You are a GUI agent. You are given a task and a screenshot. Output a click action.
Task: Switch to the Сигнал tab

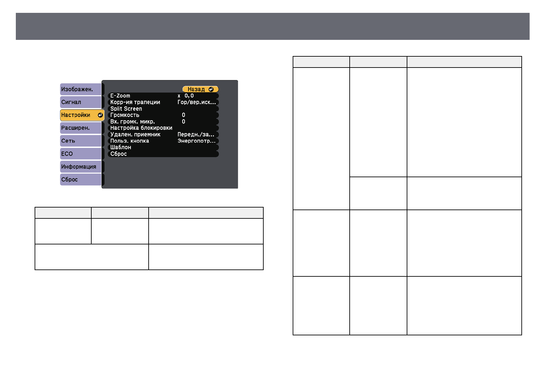click(x=81, y=102)
